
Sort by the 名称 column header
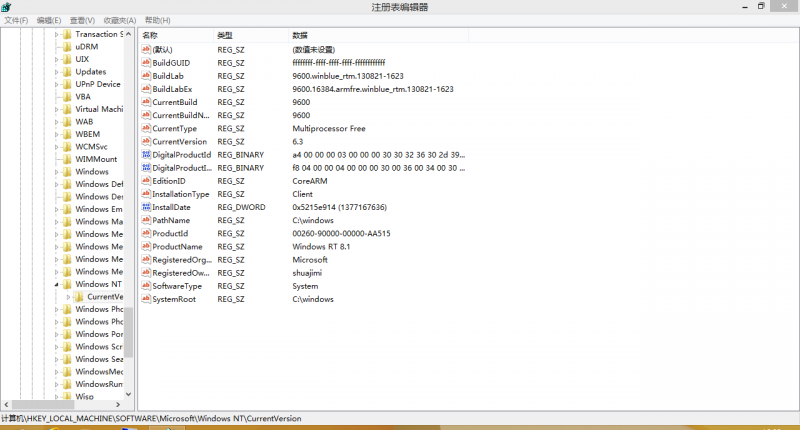point(150,35)
